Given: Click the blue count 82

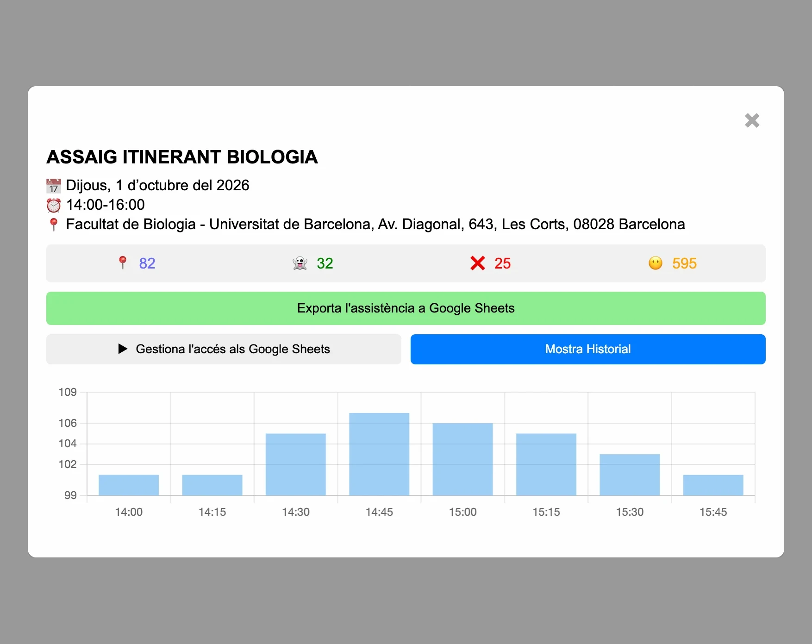Looking at the screenshot, I should pos(147,263).
